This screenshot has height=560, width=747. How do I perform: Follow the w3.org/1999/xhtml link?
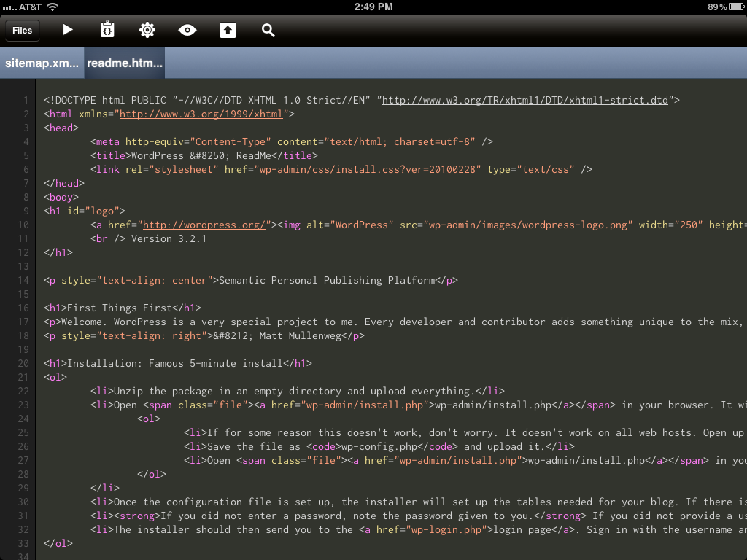tap(201, 114)
